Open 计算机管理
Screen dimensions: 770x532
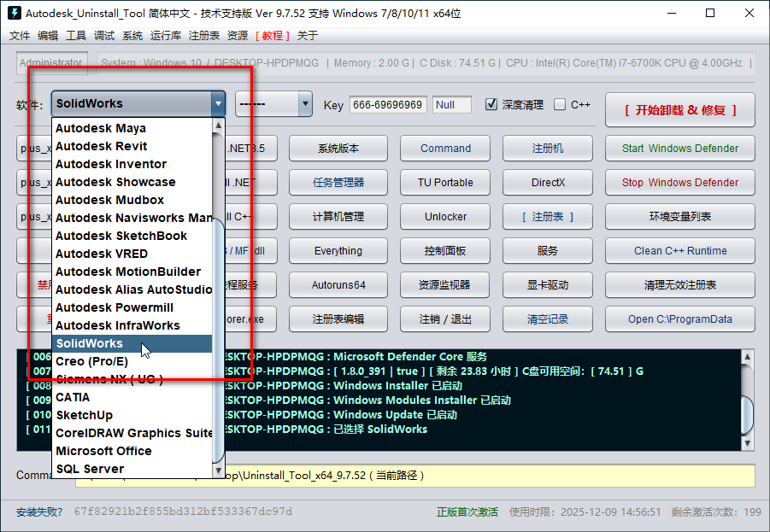[x=338, y=216]
